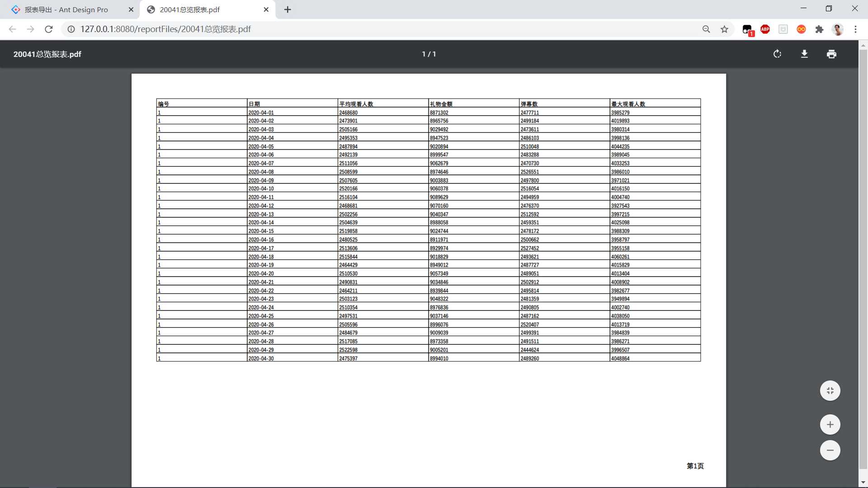Bookmark this page with star icon
Image resolution: width=868 pixels, height=488 pixels.
(x=725, y=29)
